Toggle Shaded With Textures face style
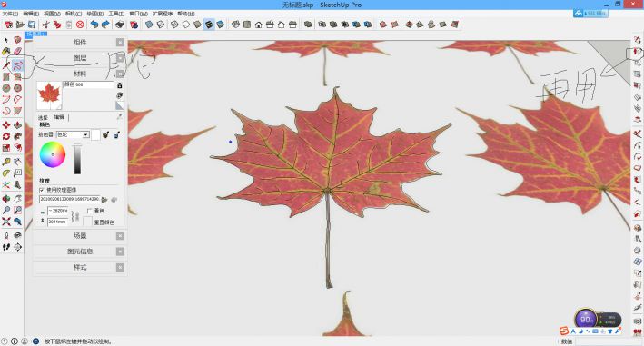Screen dimensions: 644x346 [209, 25]
